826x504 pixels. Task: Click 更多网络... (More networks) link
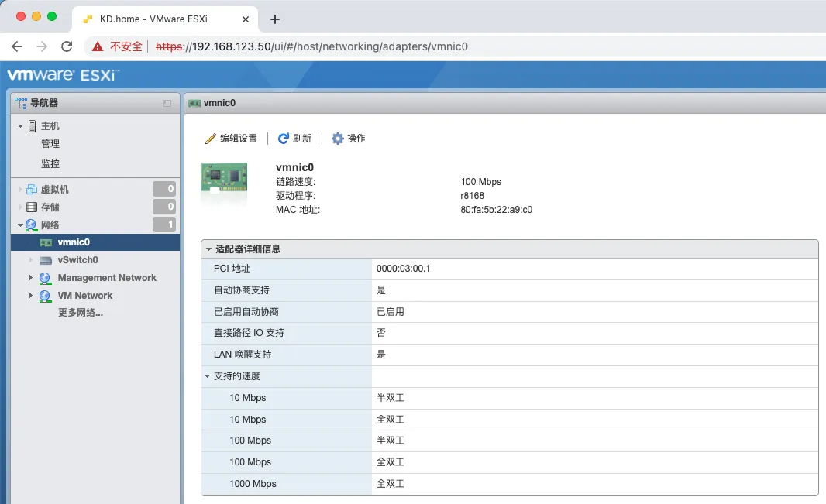pyautogui.click(x=80, y=313)
